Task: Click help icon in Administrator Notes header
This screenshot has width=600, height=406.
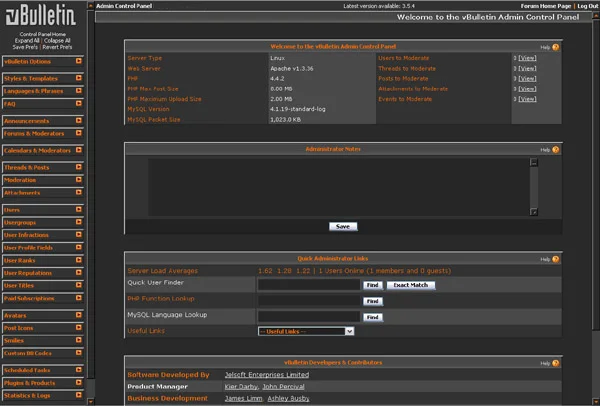Action: click(555, 149)
